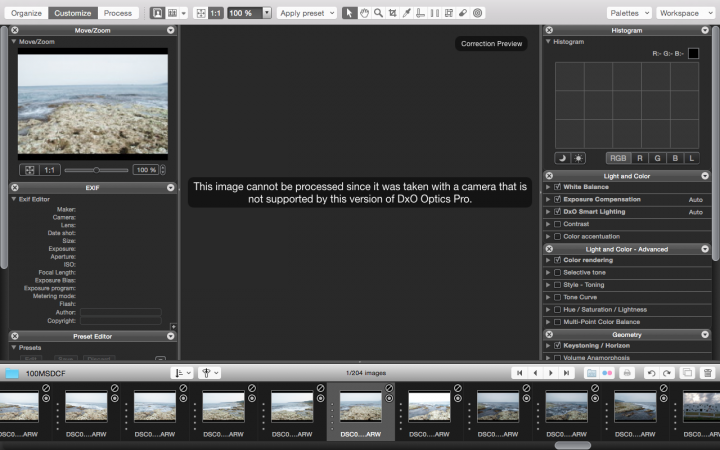
Task: Click the concentric circles target tool
Action: point(478,13)
